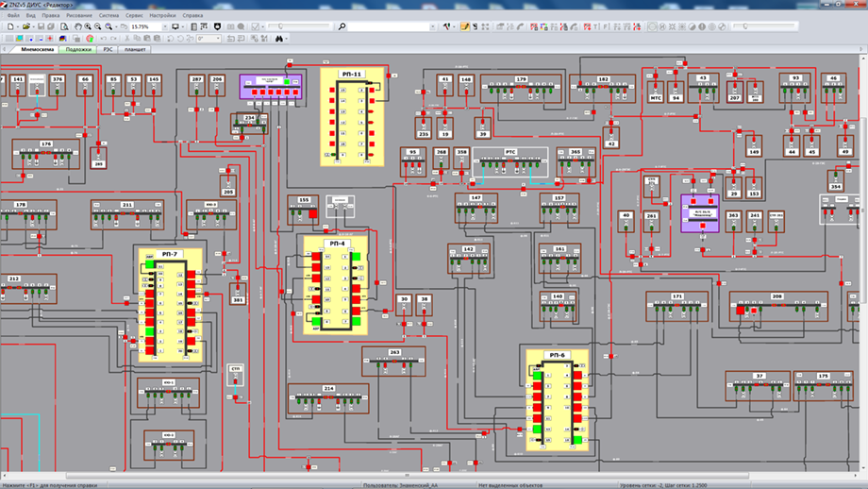Open the rotation angle dropdown showing 0°

tap(218, 39)
